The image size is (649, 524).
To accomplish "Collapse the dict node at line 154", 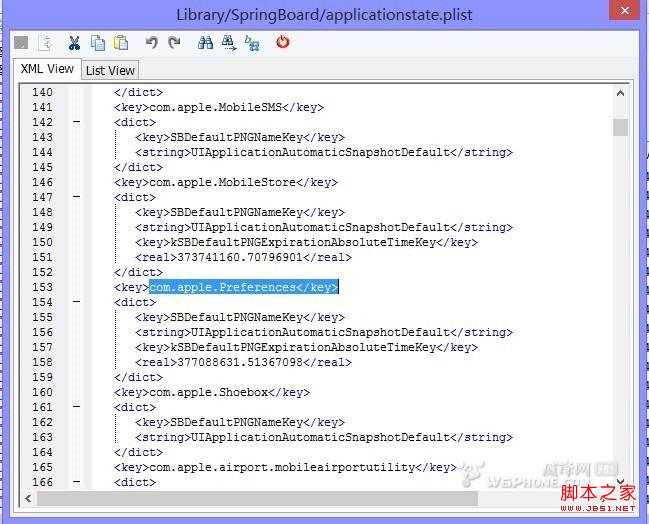I will click(x=77, y=302).
